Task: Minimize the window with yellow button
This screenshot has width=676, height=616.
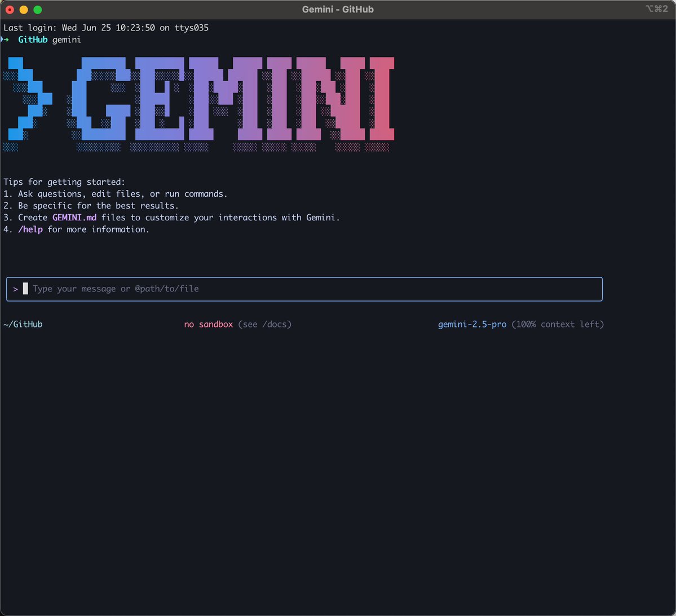Action: (24, 10)
